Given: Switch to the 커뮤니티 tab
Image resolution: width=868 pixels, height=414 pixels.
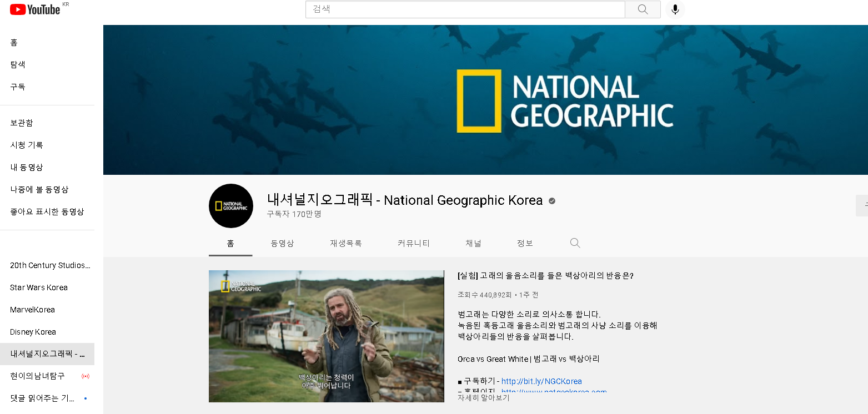Looking at the screenshot, I should (x=414, y=243).
